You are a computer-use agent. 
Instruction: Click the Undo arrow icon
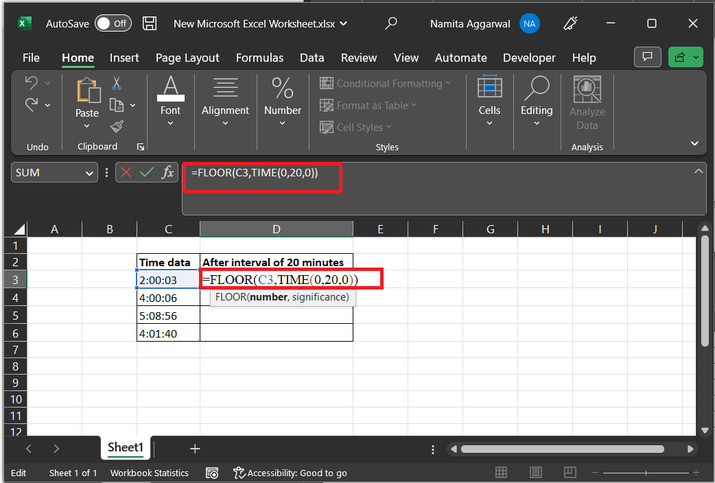click(x=32, y=84)
